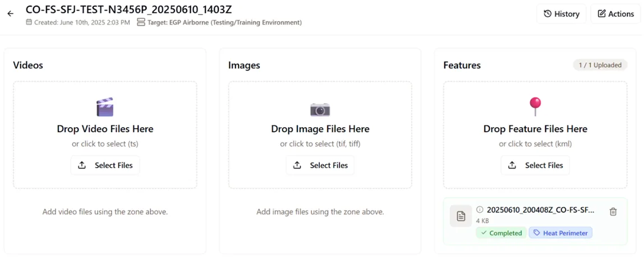Click the back arrow icon
This screenshot has width=644, height=257.
pos(10,13)
